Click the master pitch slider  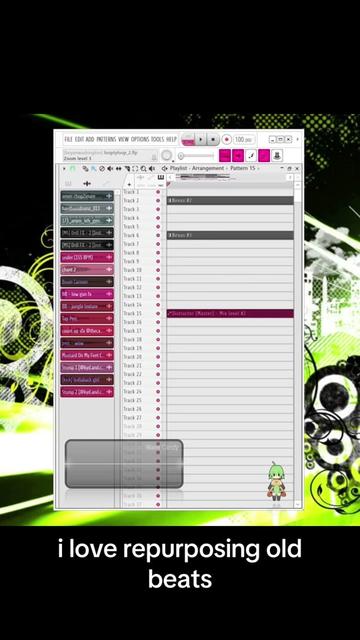click(x=196, y=156)
